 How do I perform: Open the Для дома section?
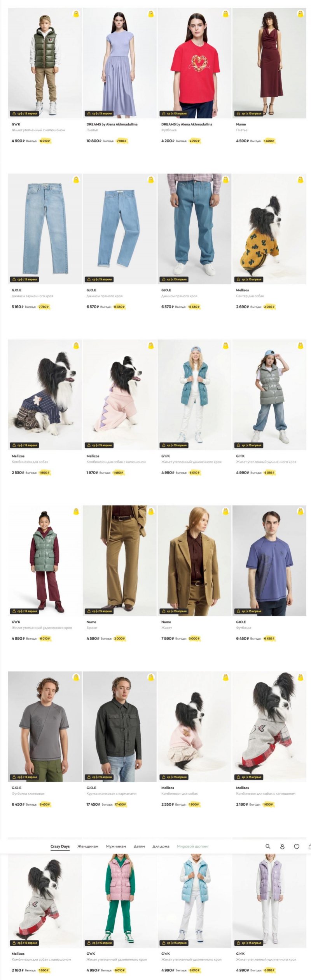[161, 846]
